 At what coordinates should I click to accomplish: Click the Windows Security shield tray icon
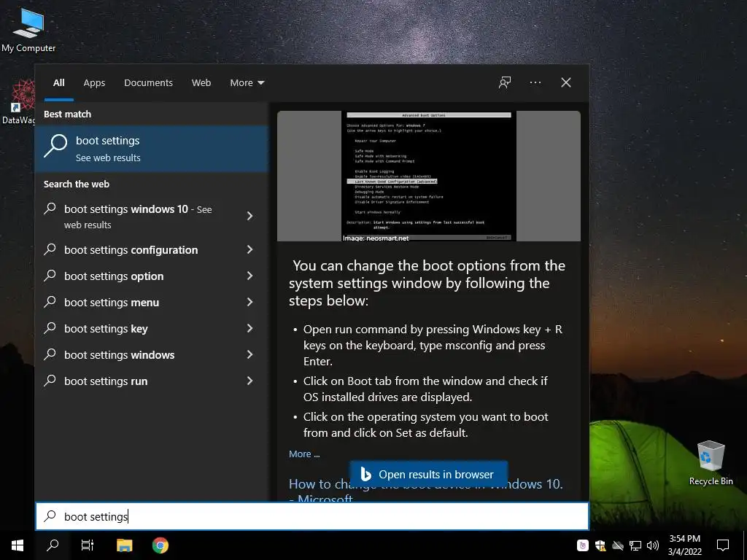click(x=600, y=545)
